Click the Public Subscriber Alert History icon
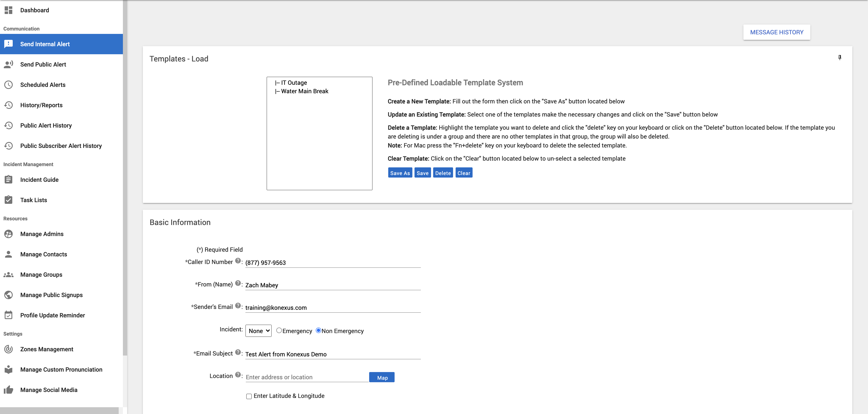The height and width of the screenshot is (414, 868). 8,146
